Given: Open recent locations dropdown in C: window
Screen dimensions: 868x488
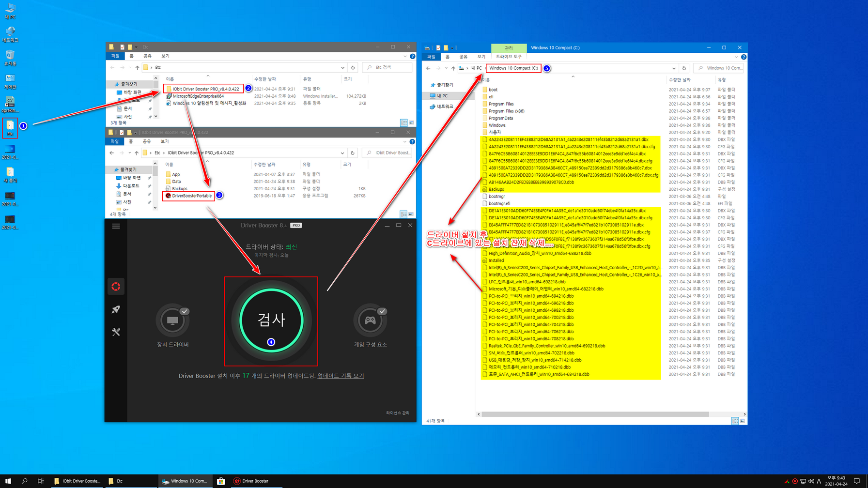Looking at the screenshot, I should click(446, 68).
